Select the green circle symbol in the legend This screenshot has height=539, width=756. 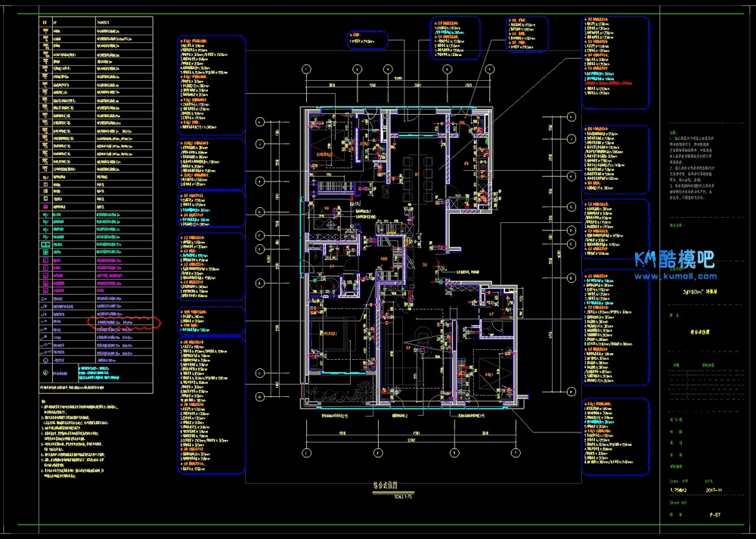(x=45, y=373)
